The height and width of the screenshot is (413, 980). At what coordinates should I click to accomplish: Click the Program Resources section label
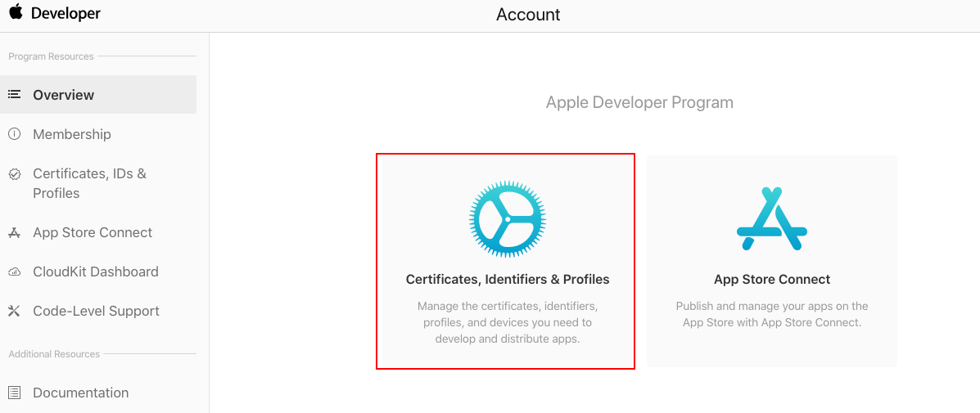(x=52, y=56)
